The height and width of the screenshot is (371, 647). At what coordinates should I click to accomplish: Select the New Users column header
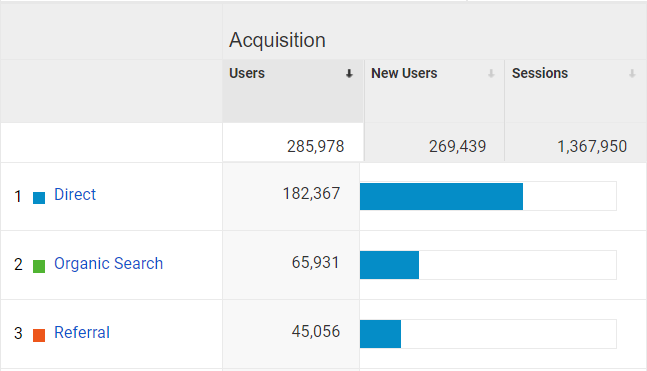[404, 73]
